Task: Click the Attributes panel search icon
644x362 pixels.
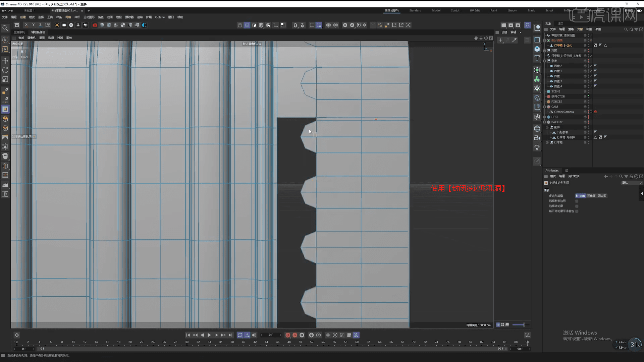Action: [x=621, y=176]
